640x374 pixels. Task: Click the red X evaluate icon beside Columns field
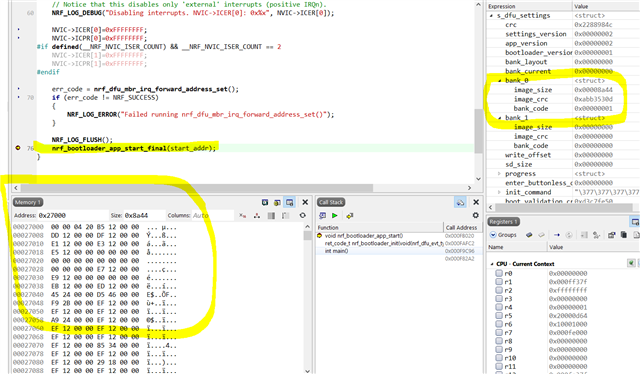click(x=242, y=216)
